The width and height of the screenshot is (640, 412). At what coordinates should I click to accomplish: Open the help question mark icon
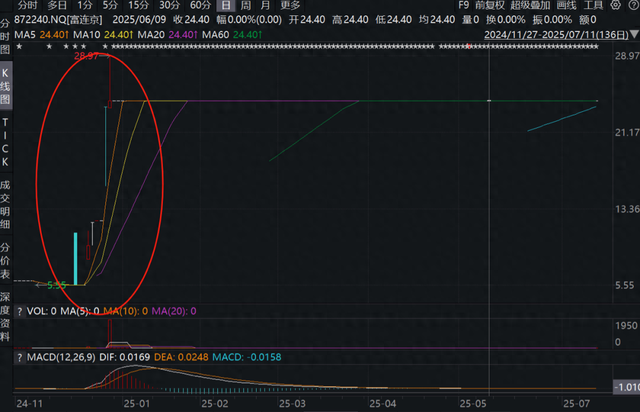(x=634, y=5)
